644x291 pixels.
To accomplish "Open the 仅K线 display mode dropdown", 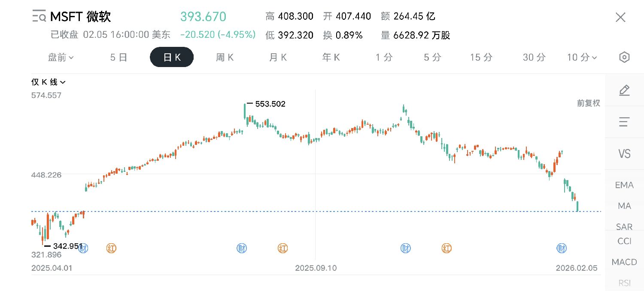I will click(x=48, y=82).
